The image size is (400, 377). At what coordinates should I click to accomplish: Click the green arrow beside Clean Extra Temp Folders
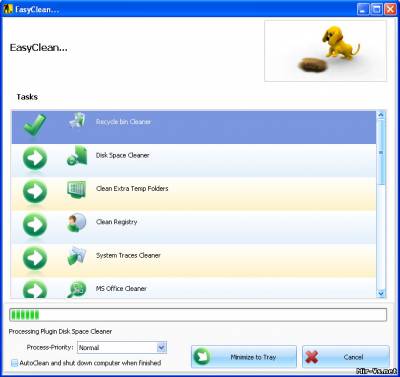coord(35,192)
